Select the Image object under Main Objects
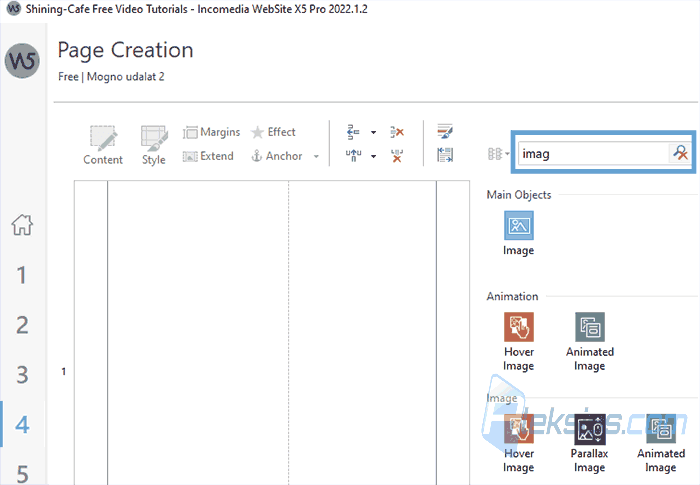 518,234
